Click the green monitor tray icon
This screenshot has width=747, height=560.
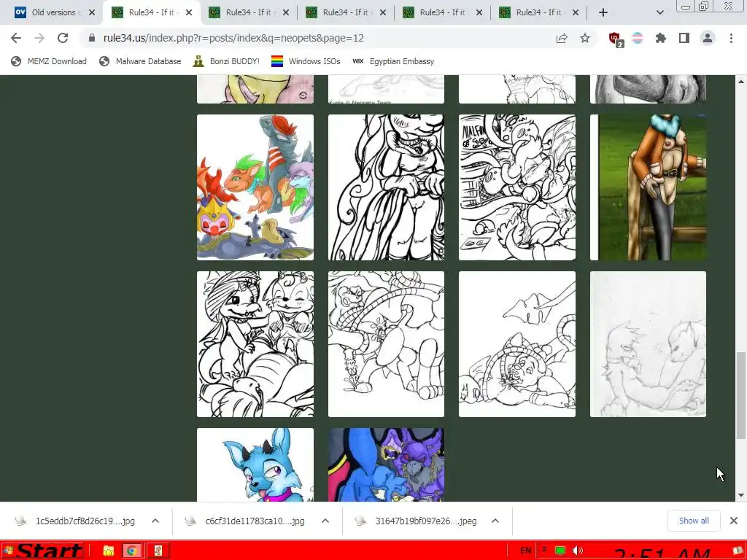pyautogui.click(x=560, y=551)
